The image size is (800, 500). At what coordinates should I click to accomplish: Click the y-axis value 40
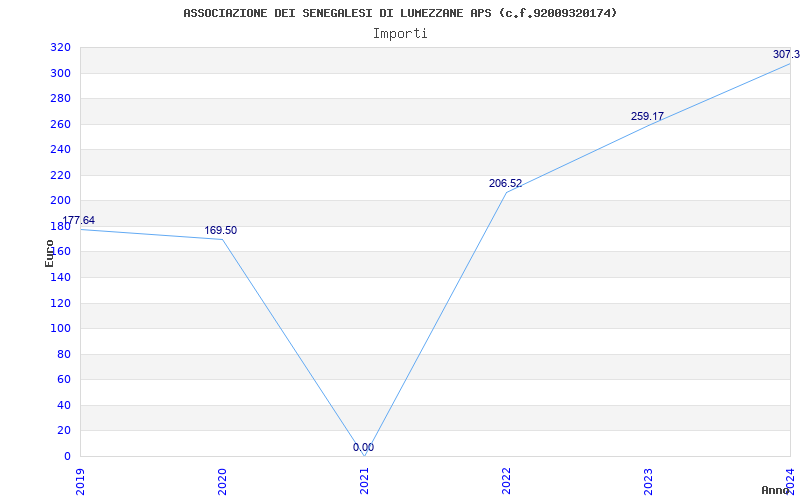click(x=64, y=405)
